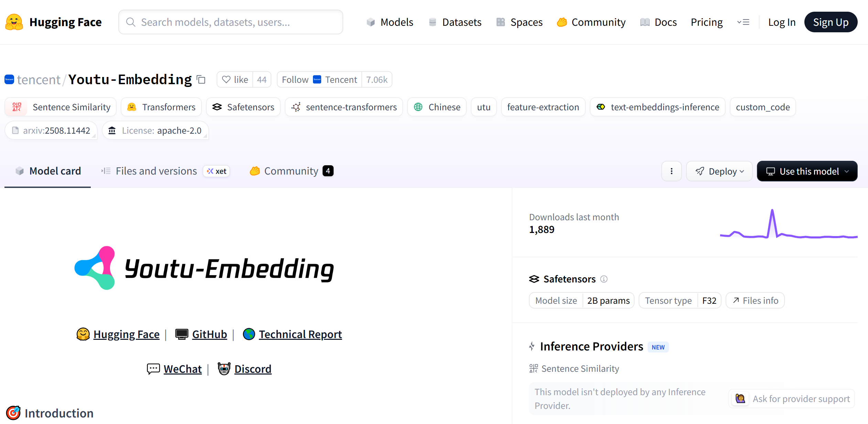Open the Use this model dropdown
Viewport: 868px width, 424px height.
[x=807, y=171]
